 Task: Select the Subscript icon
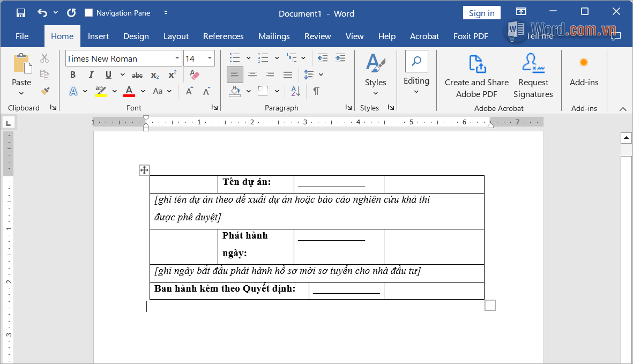point(154,75)
